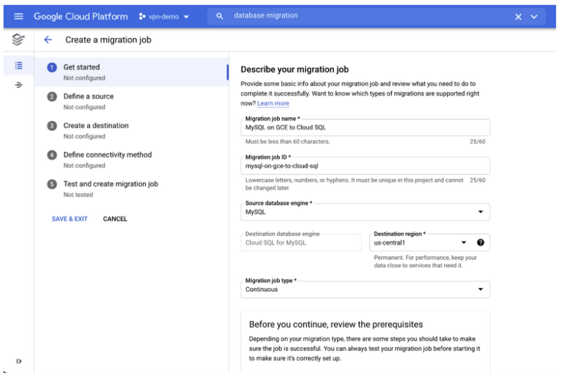Select the Define connectivity method step
Screen dimensions: 561x392
tap(131, 160)
